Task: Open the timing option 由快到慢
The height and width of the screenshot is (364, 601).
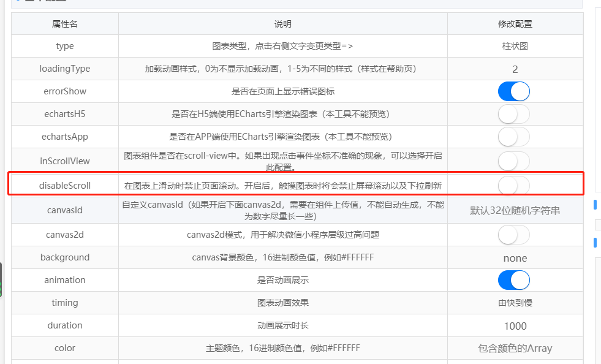Action: click(x=515, y=303)
